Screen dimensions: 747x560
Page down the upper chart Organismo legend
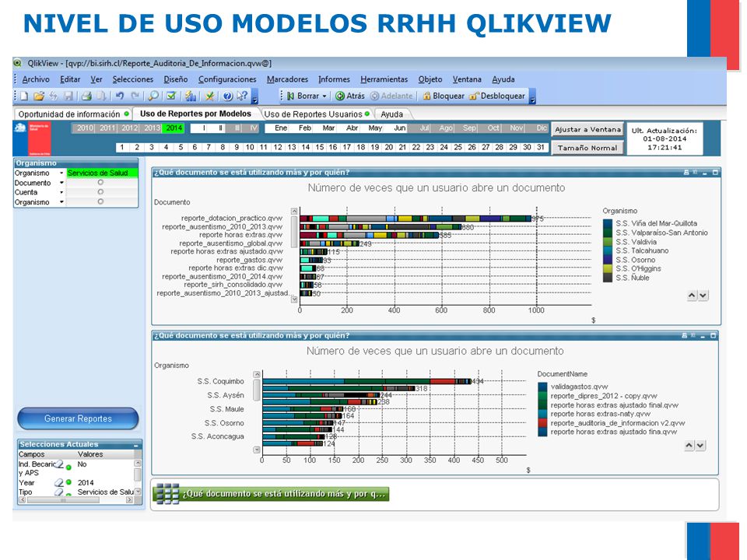[x=703, y=296]
